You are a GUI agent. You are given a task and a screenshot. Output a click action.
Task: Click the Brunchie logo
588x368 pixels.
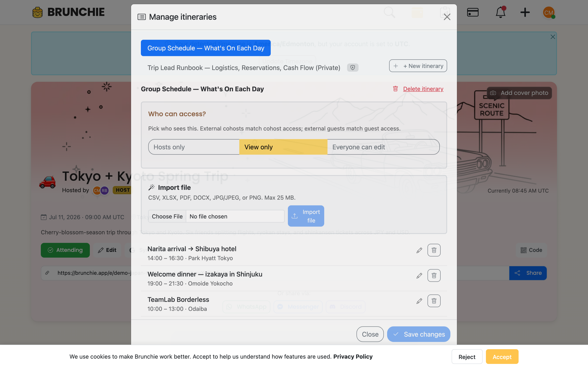click(68, 12)
